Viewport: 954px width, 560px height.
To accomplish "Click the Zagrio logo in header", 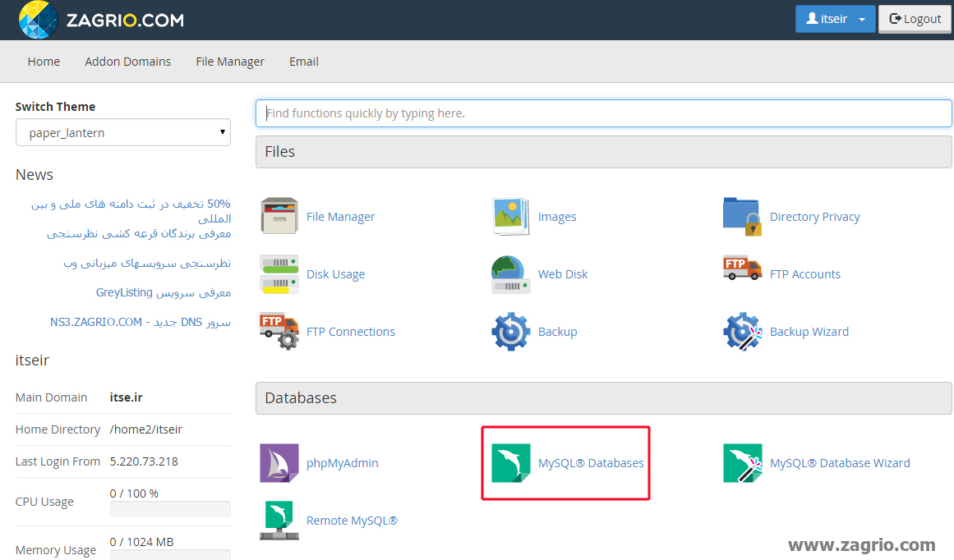I will point(102,20).
